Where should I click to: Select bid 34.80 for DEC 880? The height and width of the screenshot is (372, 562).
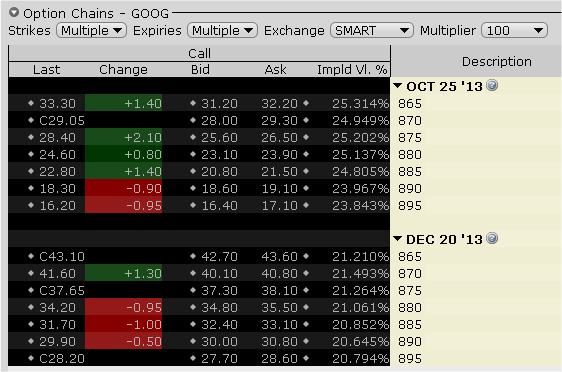coord(219,307)
